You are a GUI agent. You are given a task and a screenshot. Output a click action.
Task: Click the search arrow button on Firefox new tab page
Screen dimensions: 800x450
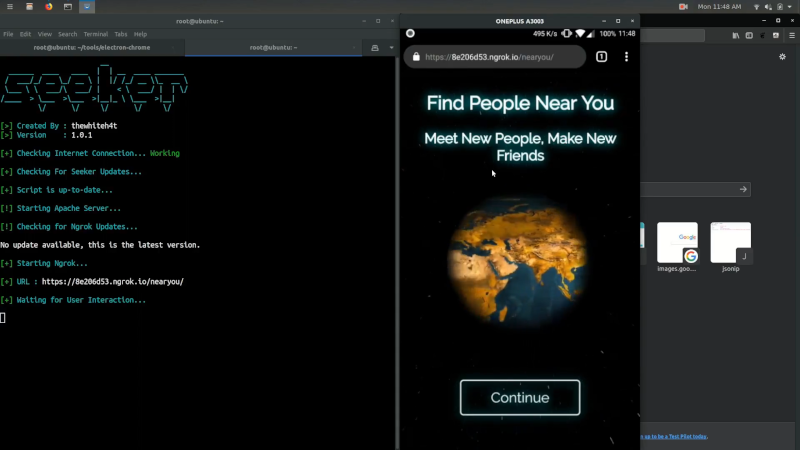(x=743, y=189)
